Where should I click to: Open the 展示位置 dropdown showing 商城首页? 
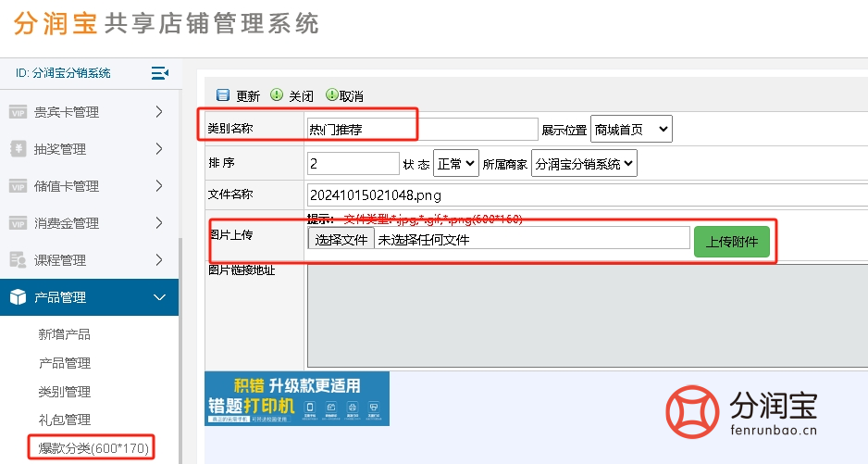coord(631,129)
